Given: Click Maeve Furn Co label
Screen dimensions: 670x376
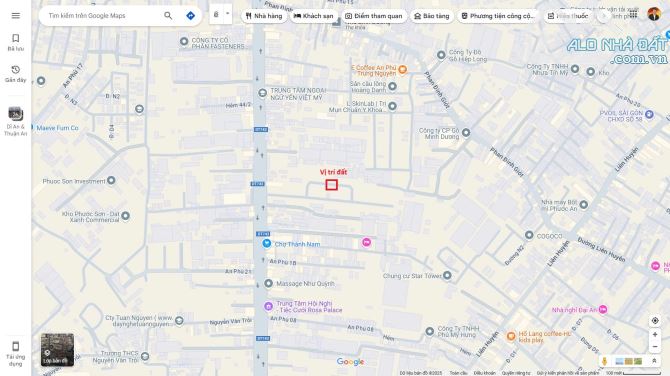Looking at the screenshot, I should 57,128.
